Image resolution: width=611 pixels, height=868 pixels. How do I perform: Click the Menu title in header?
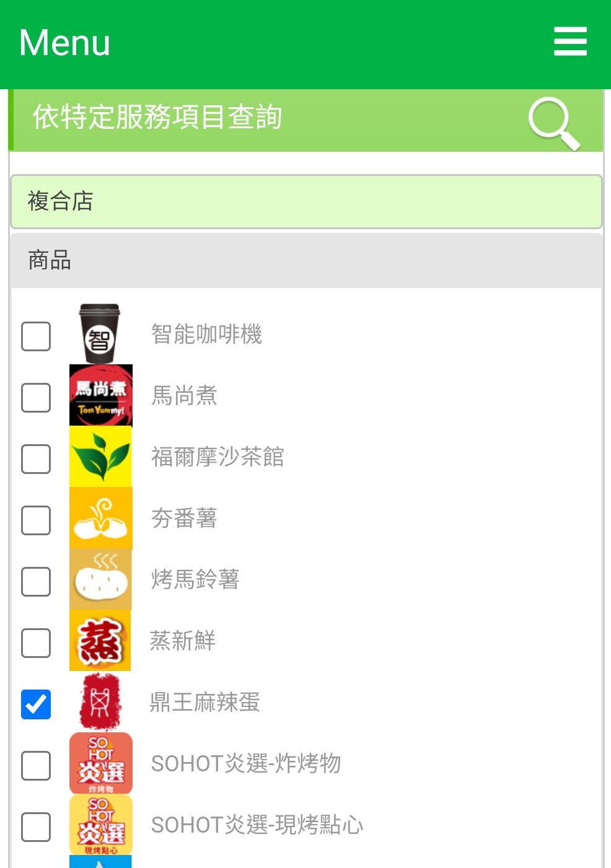65,43
